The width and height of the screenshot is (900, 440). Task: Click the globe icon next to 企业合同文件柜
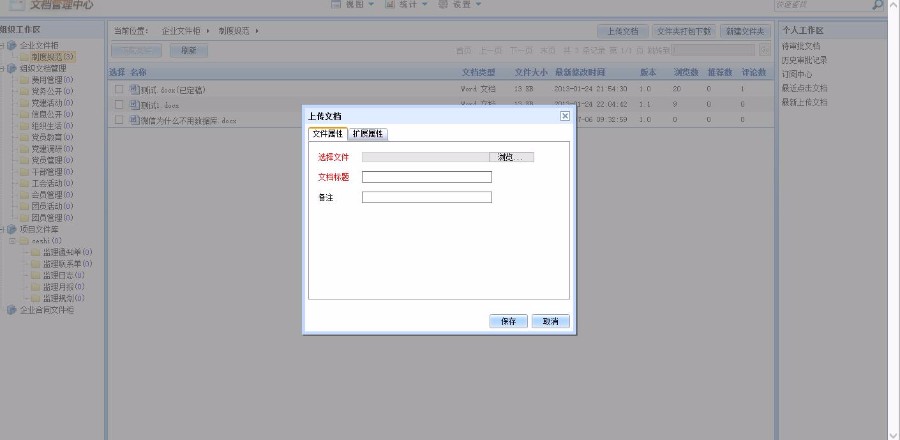pyautogui.click(x=13, y=310)
